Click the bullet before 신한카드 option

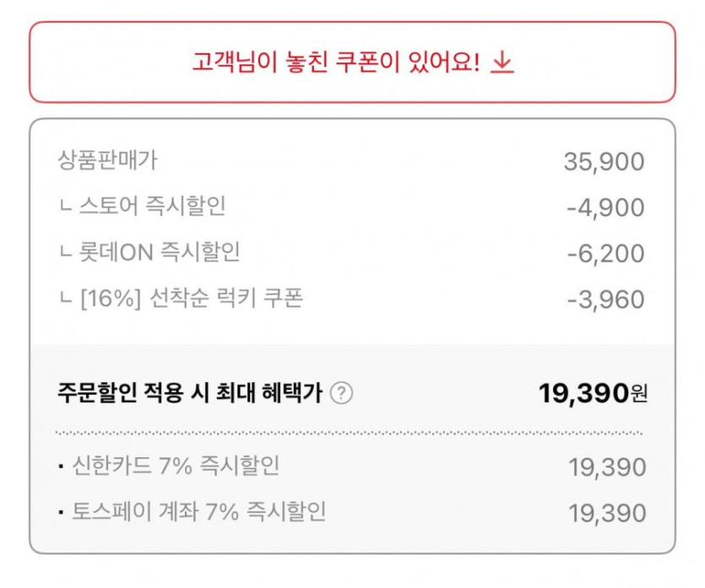[x=62, y=466]
